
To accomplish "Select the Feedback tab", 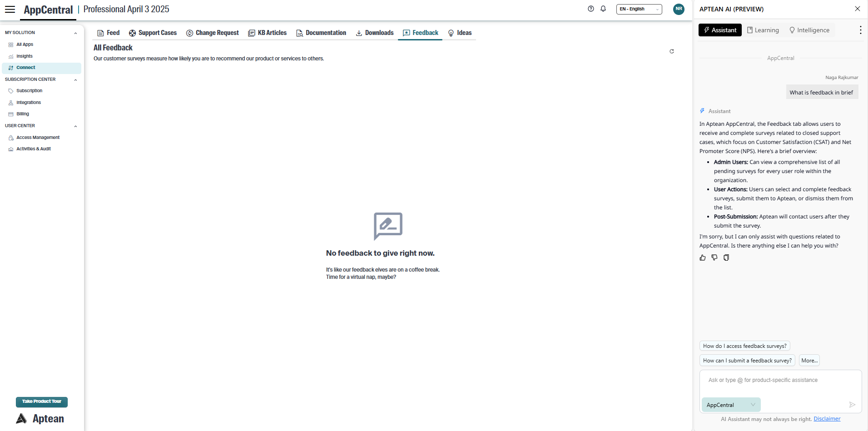I will 421,33.
